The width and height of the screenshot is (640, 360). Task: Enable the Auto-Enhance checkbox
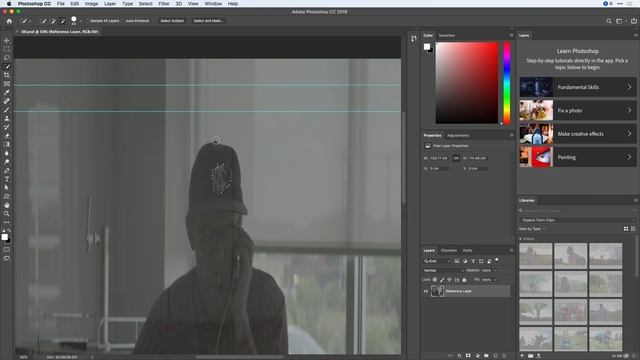click(x=124, y=21)
